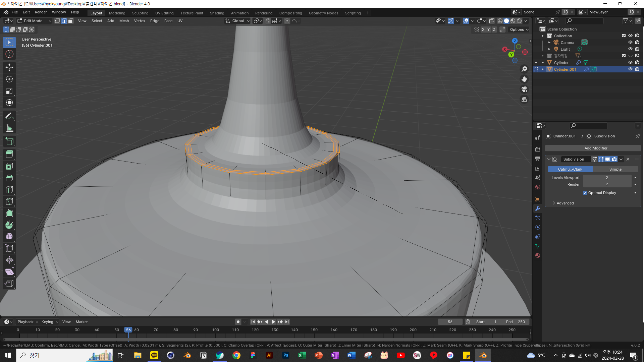Collapse the Subdivision modifier panel
The height and width of the screenshot is (362, 644).
549,159
